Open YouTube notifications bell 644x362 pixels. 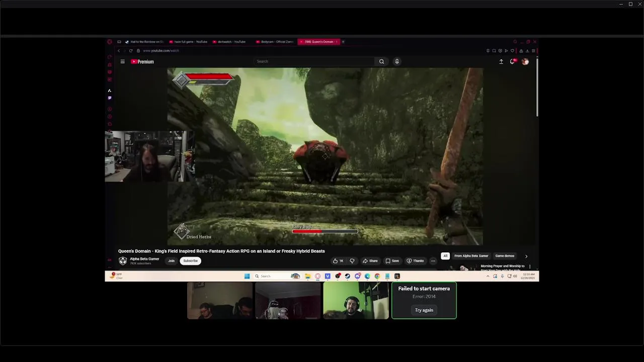[513, 61]
